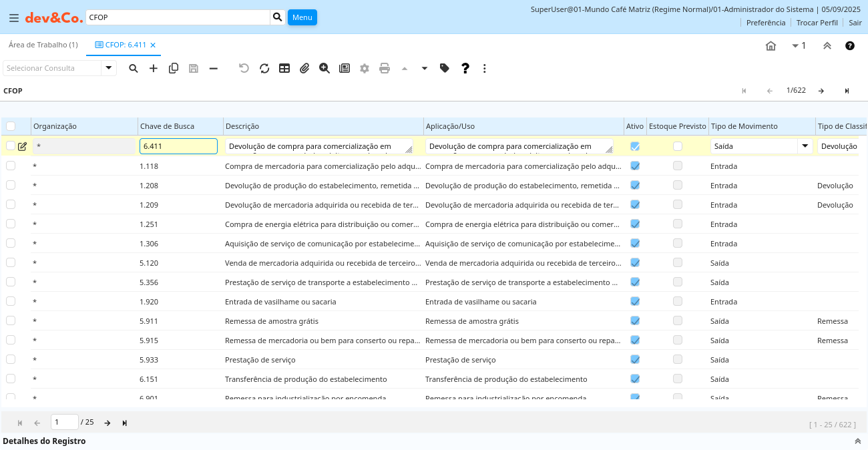
Task: Toggle grid view icon
Action: pos(284,68)
